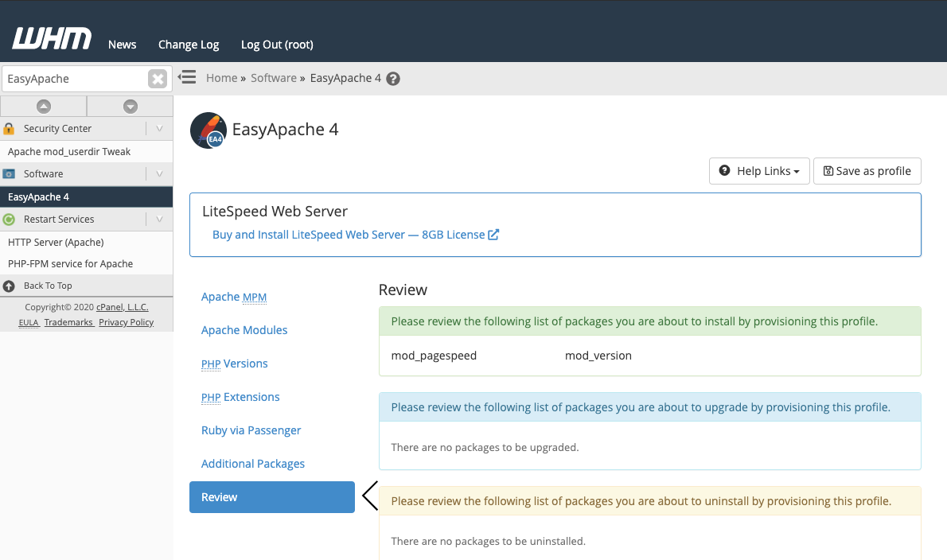Toggle the sidebar menu icon

tap(187, 77)
